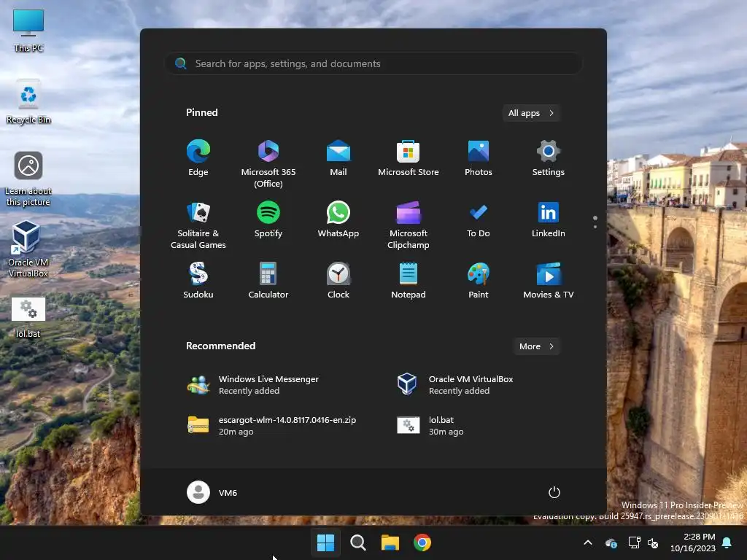Open taskbar Search icon

coord(357,542)
